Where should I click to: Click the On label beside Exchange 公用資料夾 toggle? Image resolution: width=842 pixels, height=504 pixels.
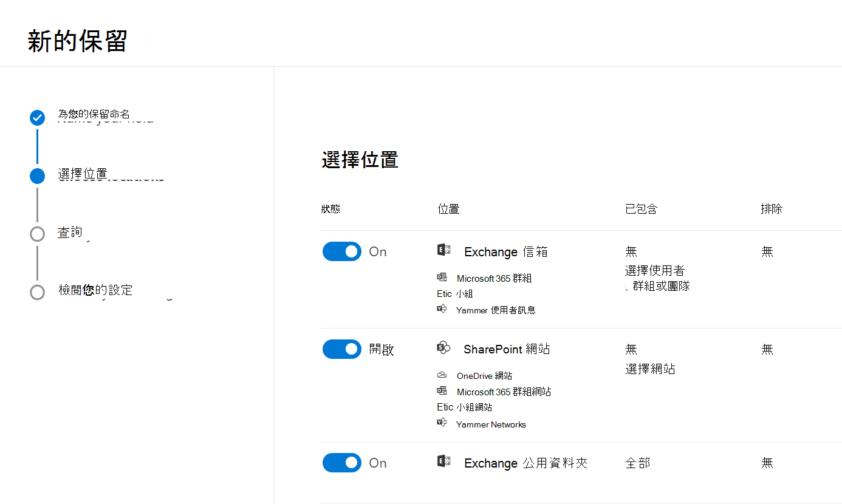click(x=378, y=463)
